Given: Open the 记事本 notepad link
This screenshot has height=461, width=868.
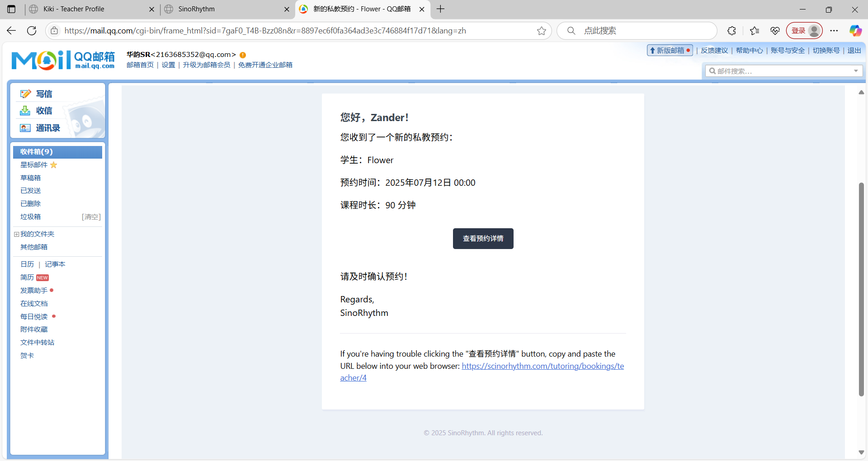Looking at the screenshot, I should click(x=55, y=264).
